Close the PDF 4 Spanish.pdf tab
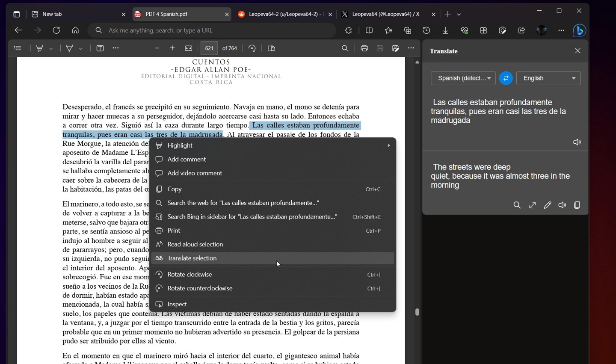The image size is (616, 364). coord(227,15)
